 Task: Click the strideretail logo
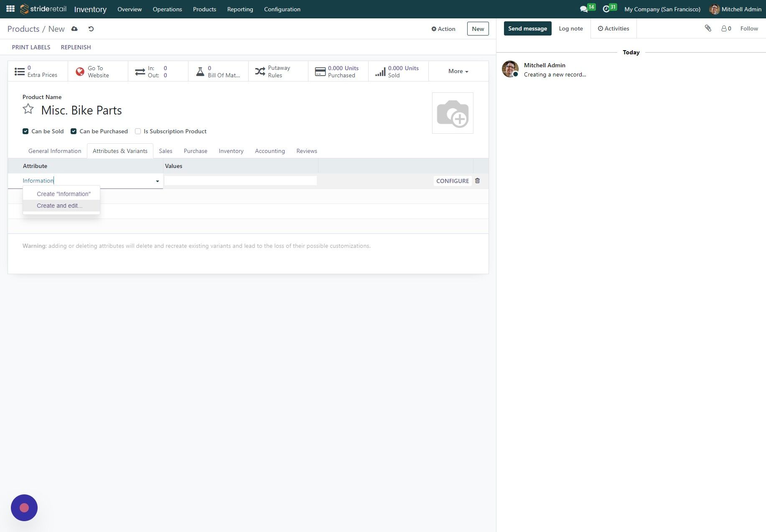[43, 9]
